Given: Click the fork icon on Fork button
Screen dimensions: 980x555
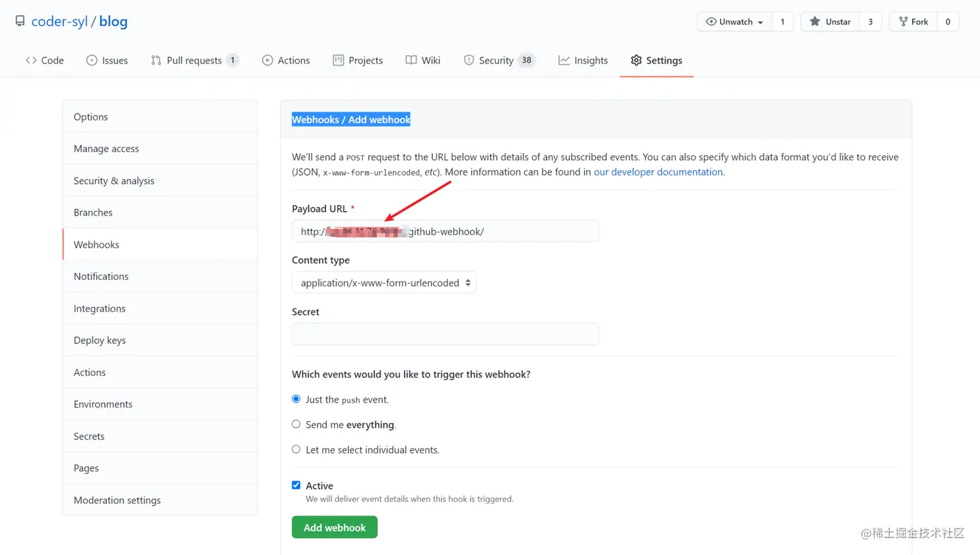Looking at the screenshot, I should 903,21.
